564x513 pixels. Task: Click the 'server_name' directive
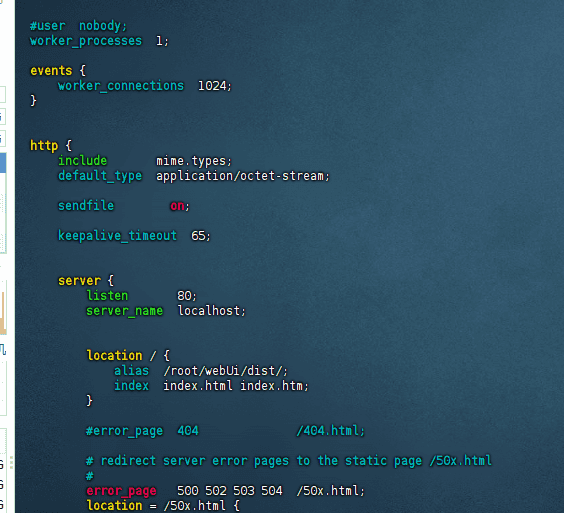coord(124,311)
